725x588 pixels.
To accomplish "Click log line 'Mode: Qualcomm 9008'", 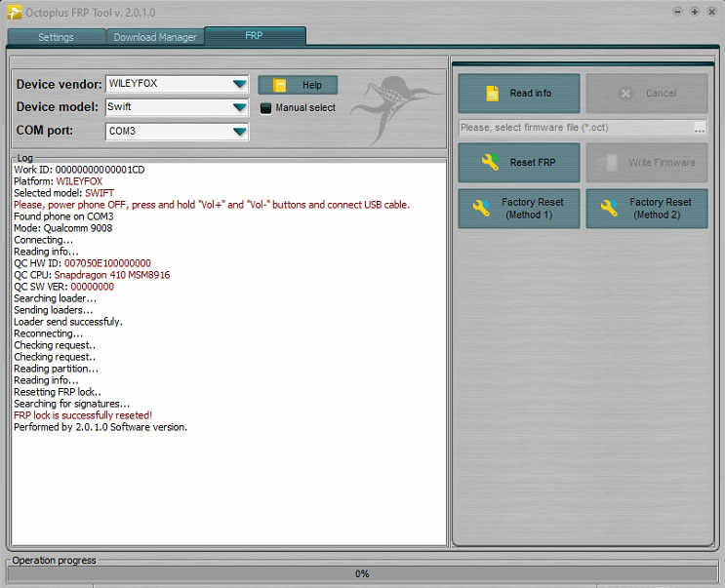I will (62, 228).
